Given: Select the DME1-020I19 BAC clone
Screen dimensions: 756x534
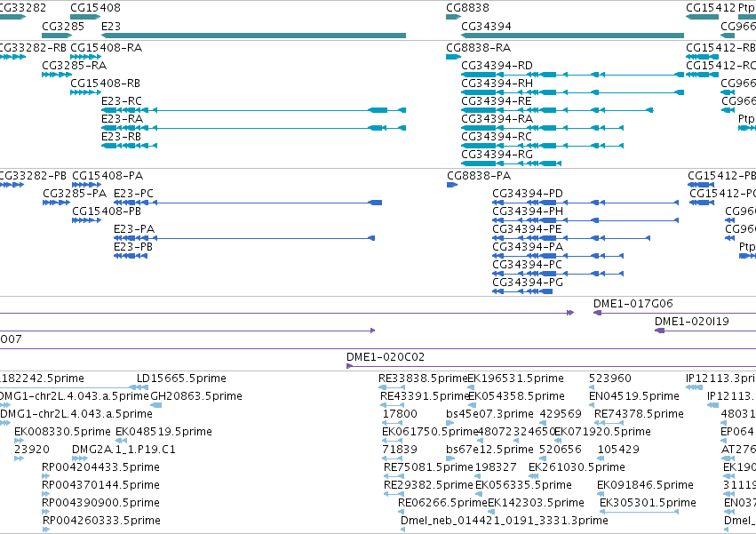Looking at the screenshot, I should [x=704, y=331].
